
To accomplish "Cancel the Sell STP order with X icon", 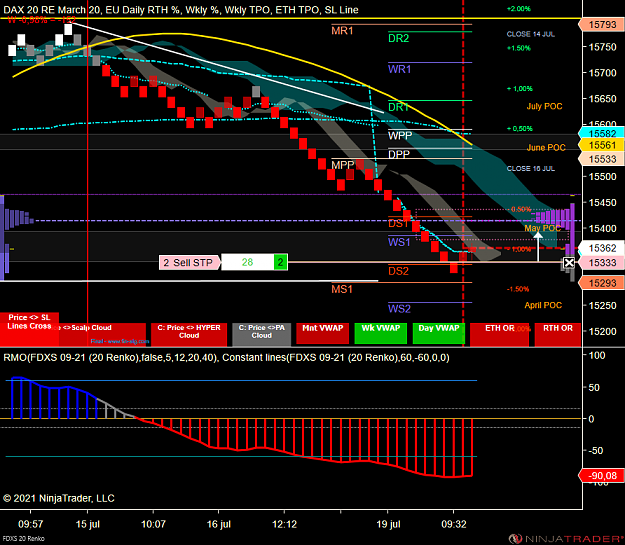I will point(569,263).
